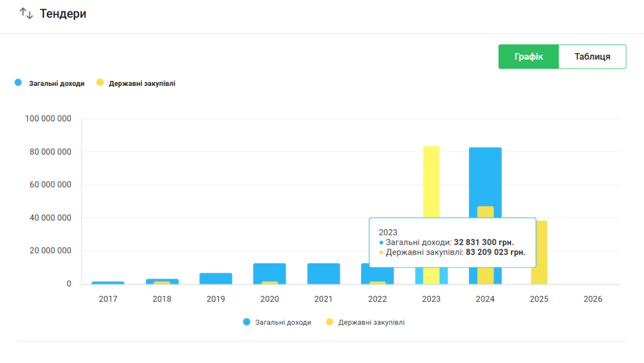The height and width of the screenshot is (363, 644).
Task: Click the blue 2020 income bar
Action: (x=269, y=272)
